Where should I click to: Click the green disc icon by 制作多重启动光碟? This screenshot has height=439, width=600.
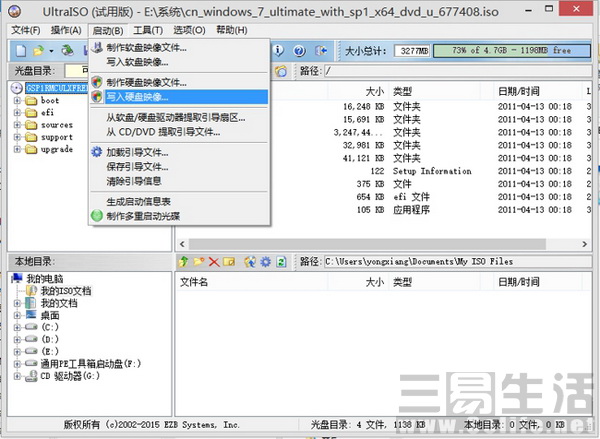pos(97,216)
